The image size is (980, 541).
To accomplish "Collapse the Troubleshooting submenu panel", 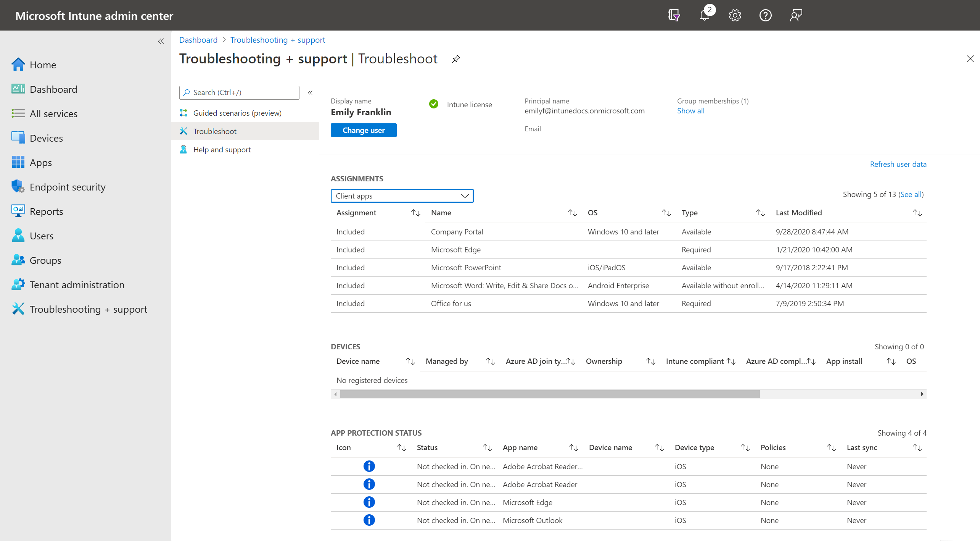I will [311, 92].
